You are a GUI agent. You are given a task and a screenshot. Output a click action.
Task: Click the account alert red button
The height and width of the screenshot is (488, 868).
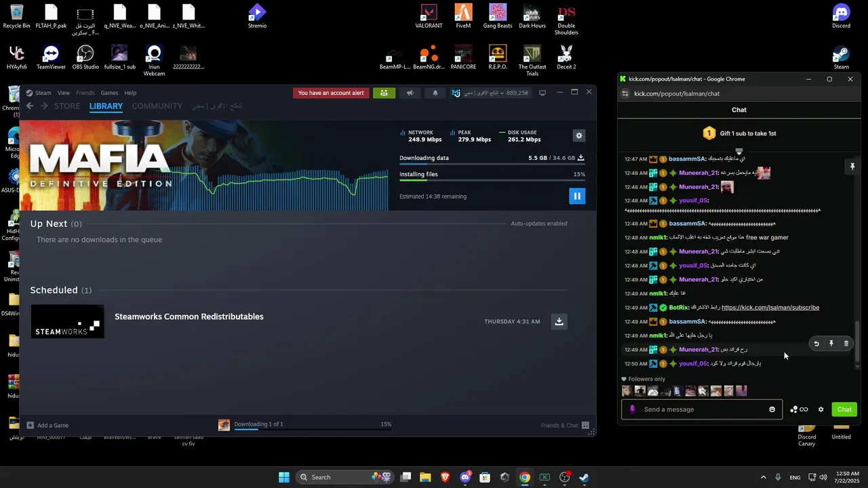(331, 93)
